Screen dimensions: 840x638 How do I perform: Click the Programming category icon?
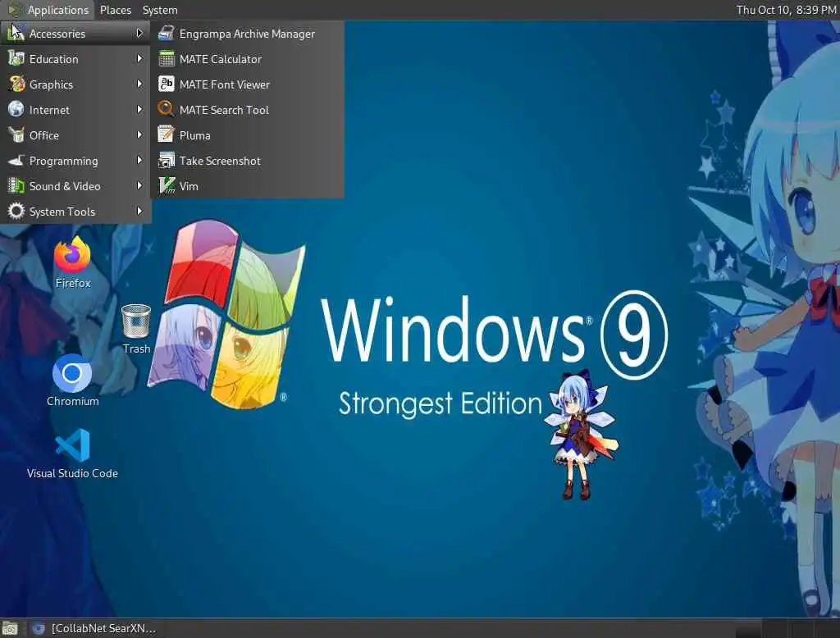(x=16, y=160)
